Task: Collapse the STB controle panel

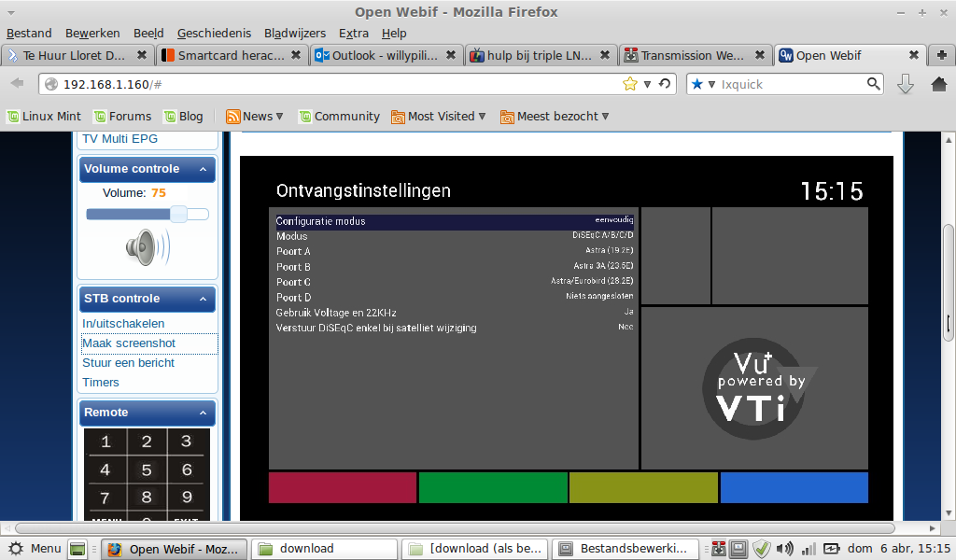Action: [x=203, y=300]
